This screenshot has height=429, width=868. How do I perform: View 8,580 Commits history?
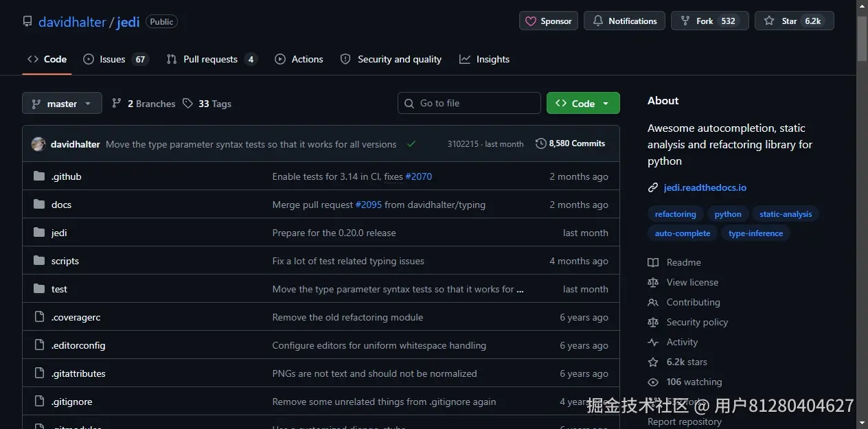(x=571, y=143)
